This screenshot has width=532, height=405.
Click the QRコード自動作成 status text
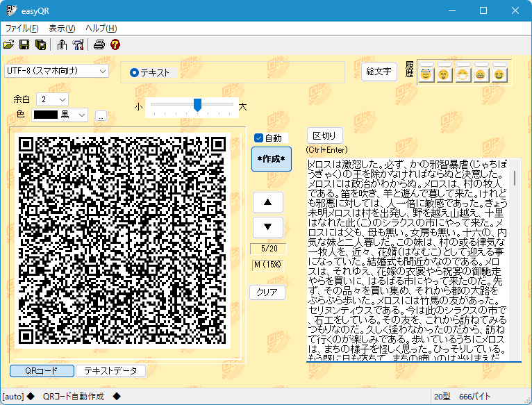(74, 397)
